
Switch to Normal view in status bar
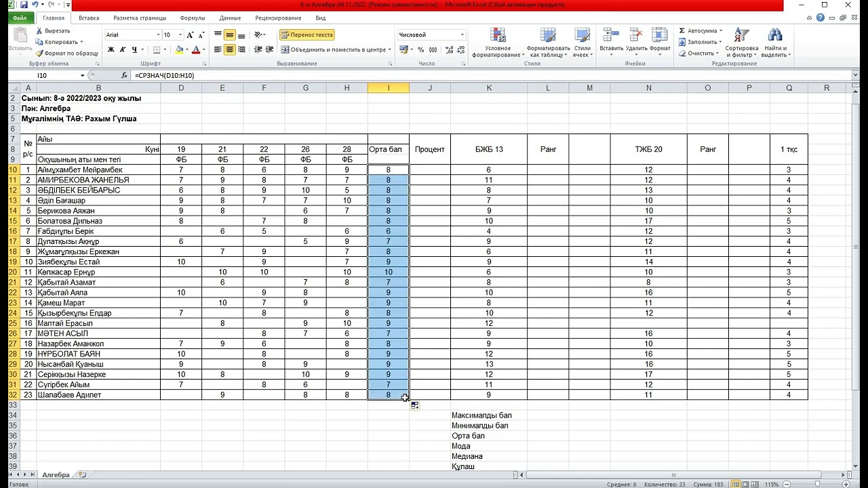pos(736,485)
